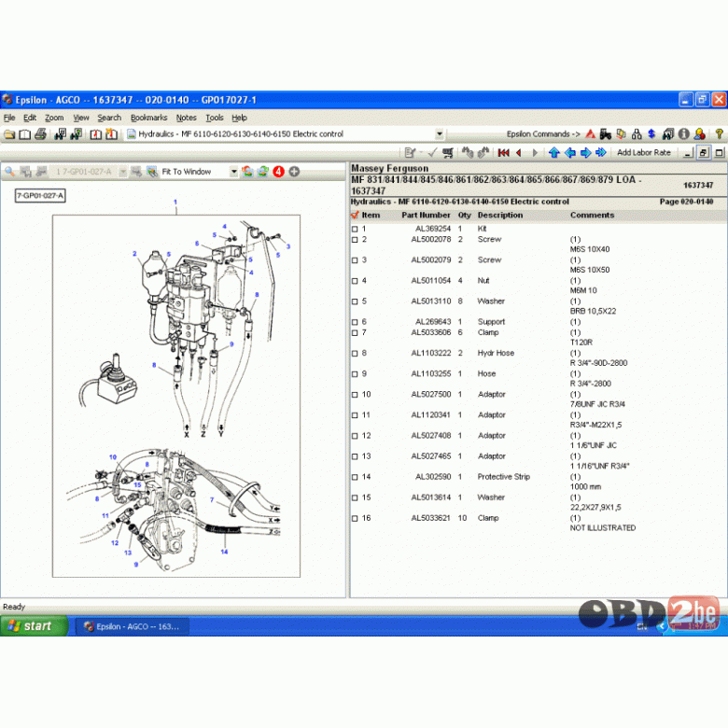The image size is (728, 728).
Task: Click the user profile command icon
Action: tap(700, 134)
